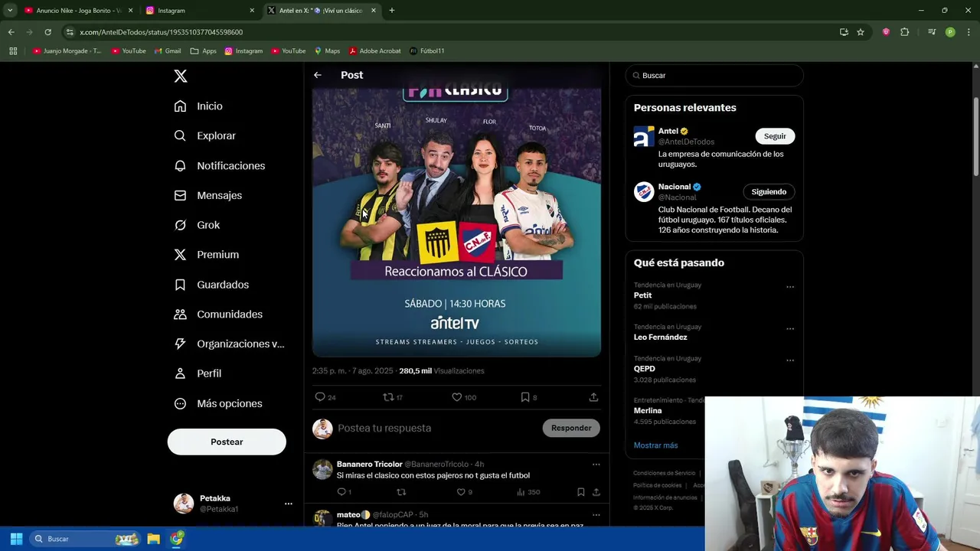980x551 pixels.
Task: Click the Buscar search field on X
Action: click(x=714, y=76)
